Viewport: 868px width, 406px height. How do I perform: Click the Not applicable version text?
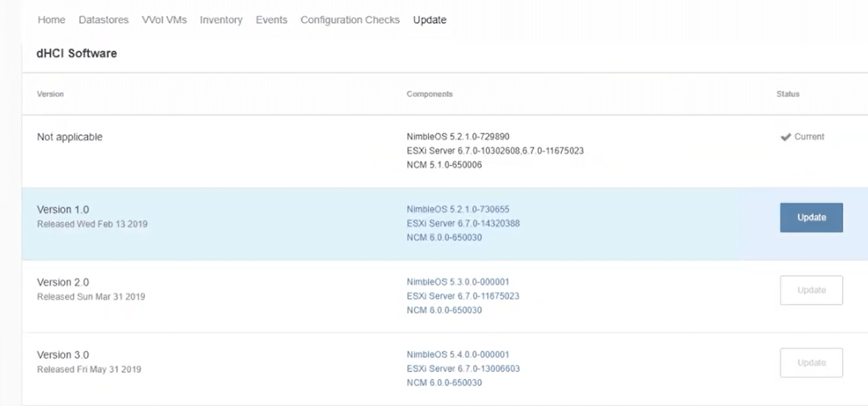coord(70,137)
